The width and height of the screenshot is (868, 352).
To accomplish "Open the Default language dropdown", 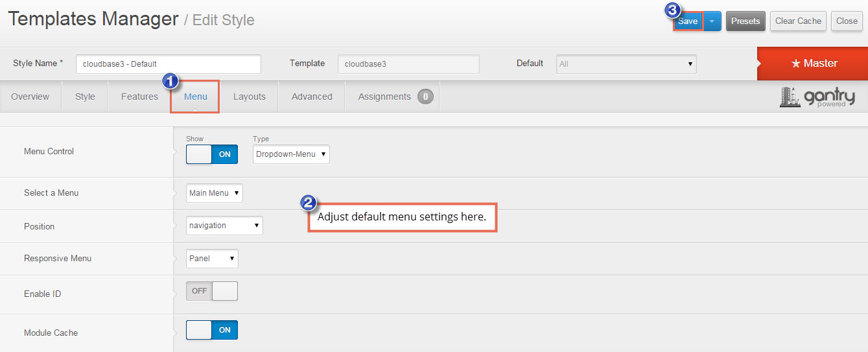I will click(626, 64).
